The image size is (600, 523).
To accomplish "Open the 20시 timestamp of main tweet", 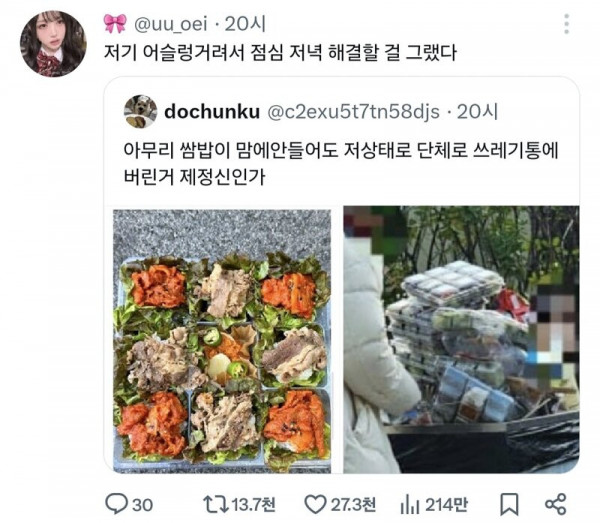I will click(x=245, y=24).
